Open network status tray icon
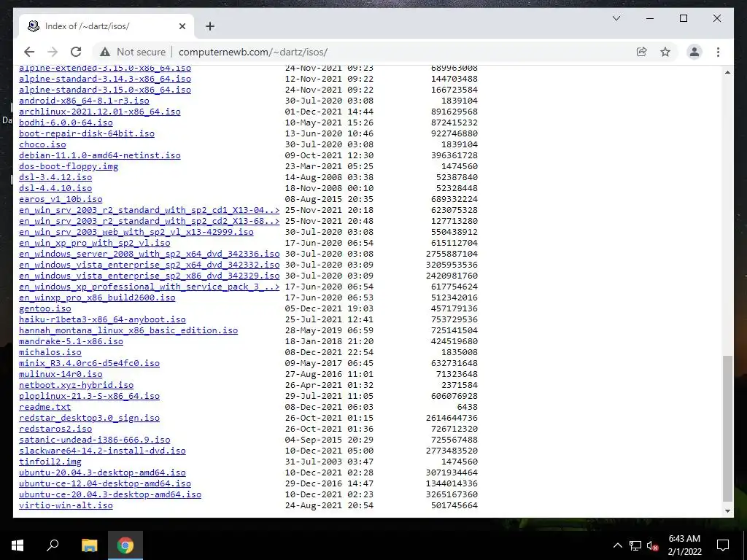Image resolution: width=747 pixels, height=560 pixels. point(635,545)
